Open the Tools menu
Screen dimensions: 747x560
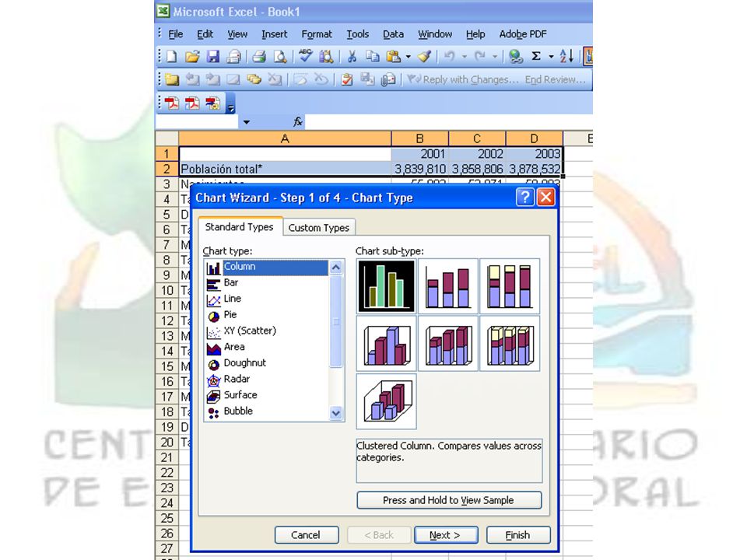pyautogui.click(x=358, y=34)
